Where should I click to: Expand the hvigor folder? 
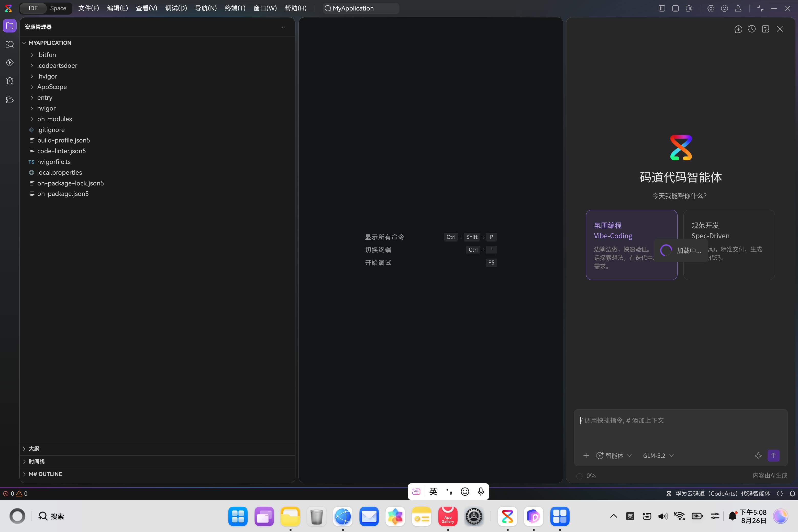point(158,108)
